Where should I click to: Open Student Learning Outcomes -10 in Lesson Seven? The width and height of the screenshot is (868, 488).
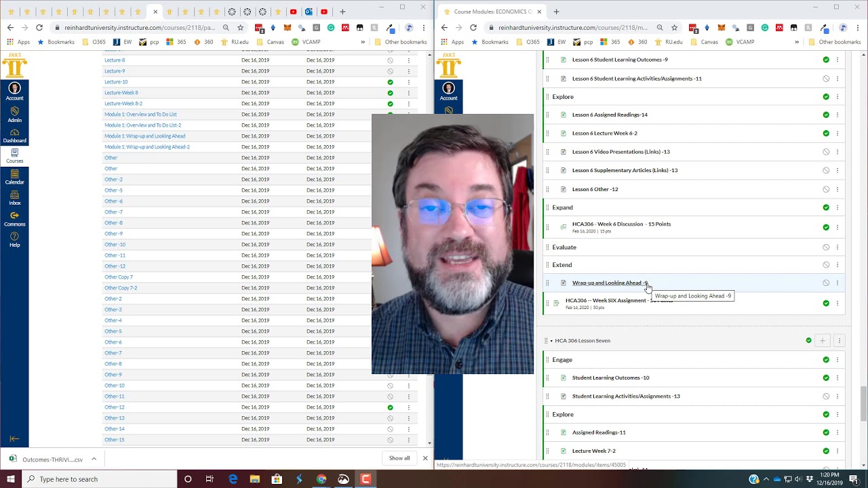pyautogui.click(x=611, y=378)
